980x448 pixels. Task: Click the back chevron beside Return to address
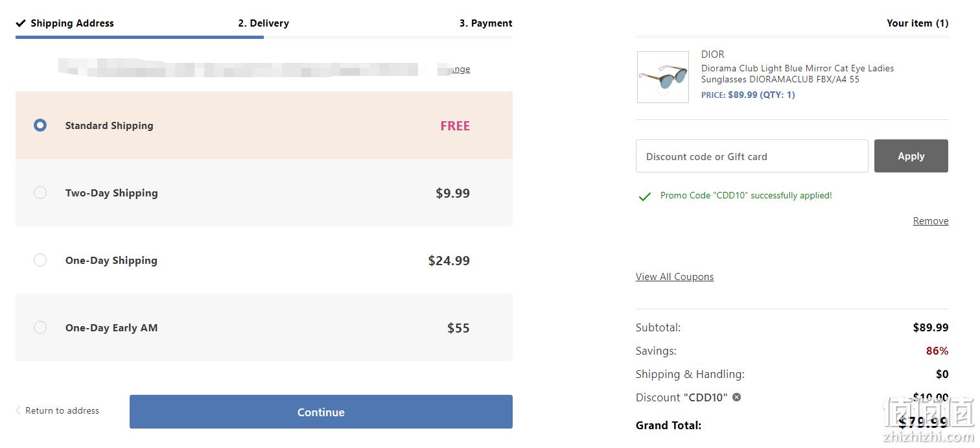[18, 410]
